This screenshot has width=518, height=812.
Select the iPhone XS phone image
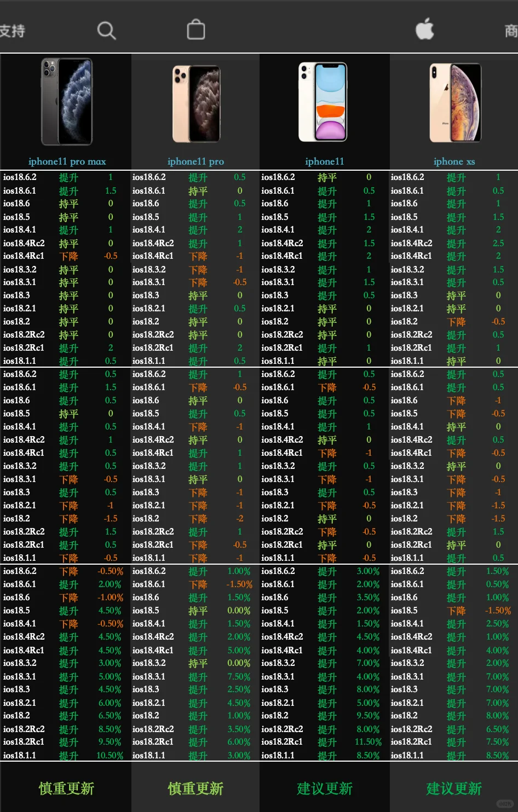454,103
